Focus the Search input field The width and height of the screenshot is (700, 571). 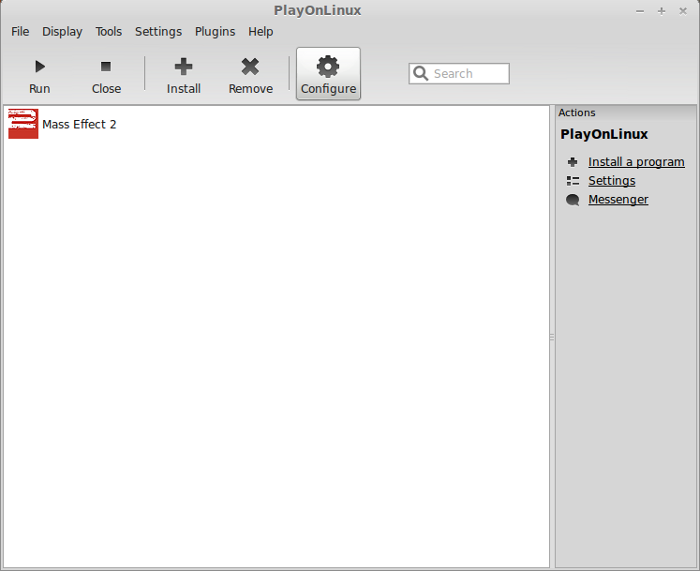459,73
